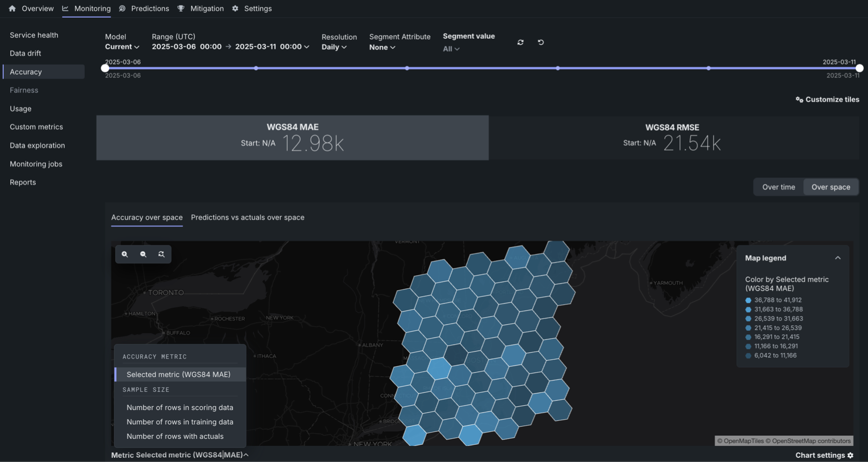Reset the map zoom view
868x462 pixels.
(161, 255)
